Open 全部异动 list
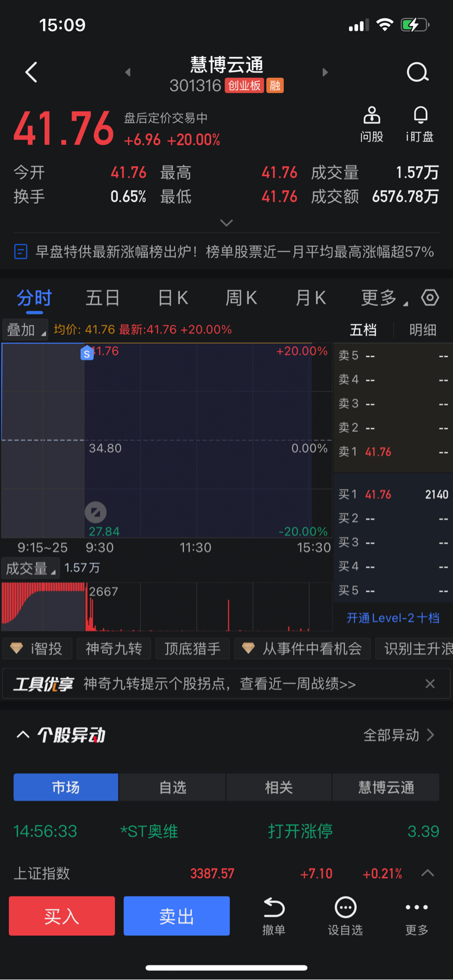The image size is (453, 980). [399, 735]
